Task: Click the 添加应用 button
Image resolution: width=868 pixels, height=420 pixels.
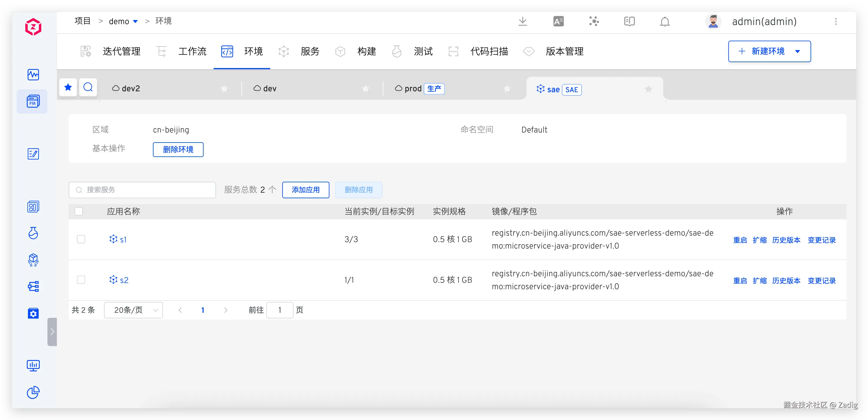Action: 305,190
